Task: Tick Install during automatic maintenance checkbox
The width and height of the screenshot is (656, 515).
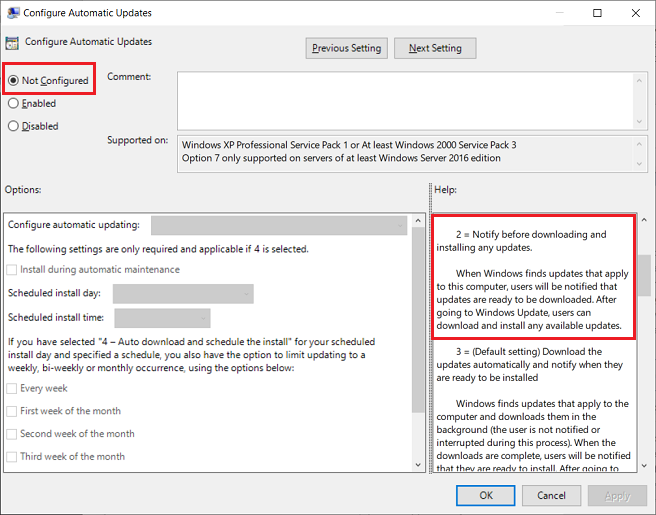Action: pyautogui.click(x=13, y=269)
